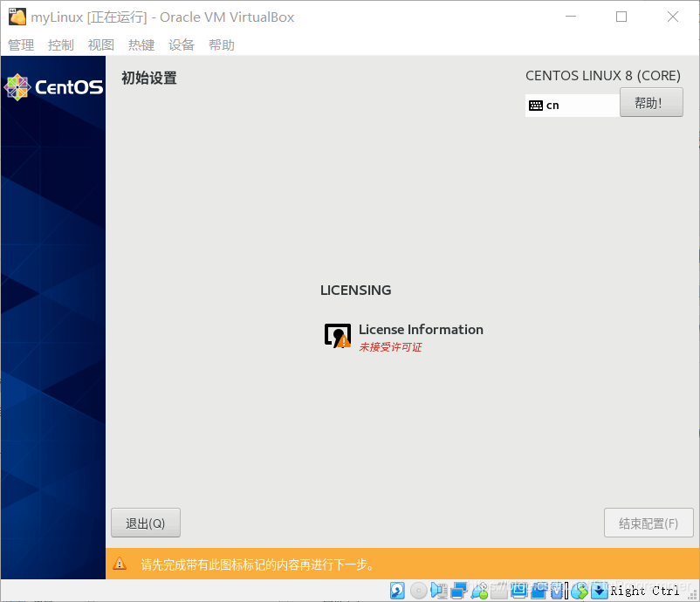Screen dimensions: 700x602
Task: Maximize the VirtualBox window
Action: [x=621, y=17]
